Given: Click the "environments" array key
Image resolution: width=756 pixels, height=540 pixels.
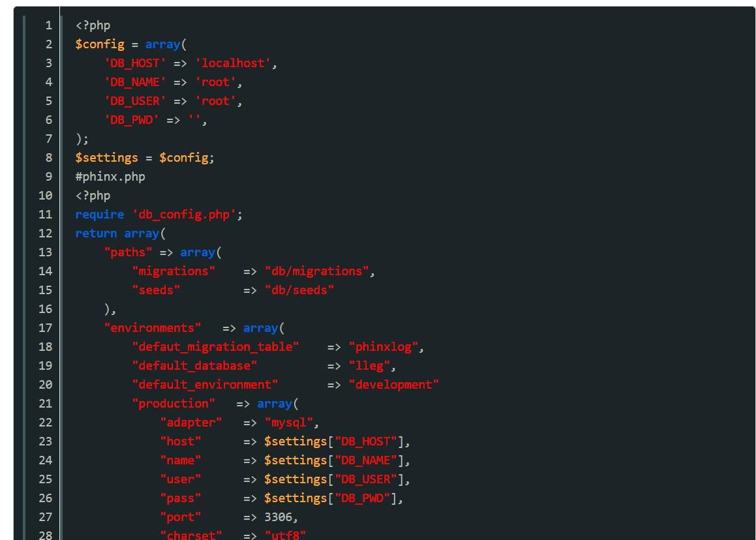Looking at the screenshot, I should point(153,328).
